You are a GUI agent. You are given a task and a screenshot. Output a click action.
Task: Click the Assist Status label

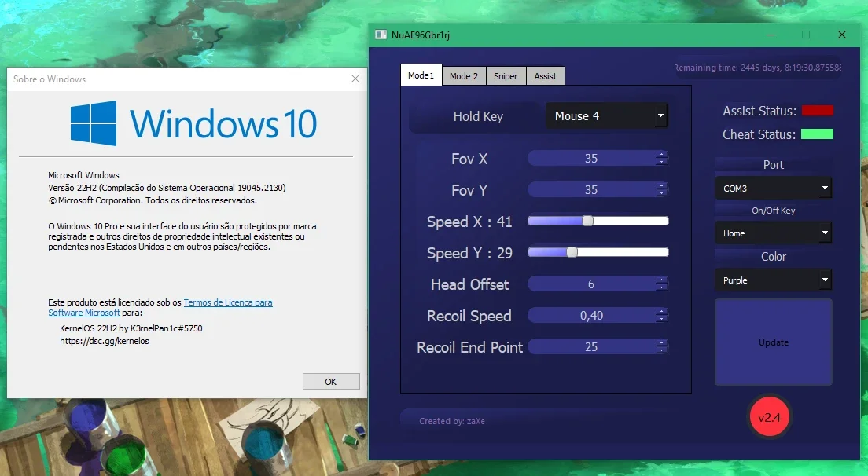759,111
